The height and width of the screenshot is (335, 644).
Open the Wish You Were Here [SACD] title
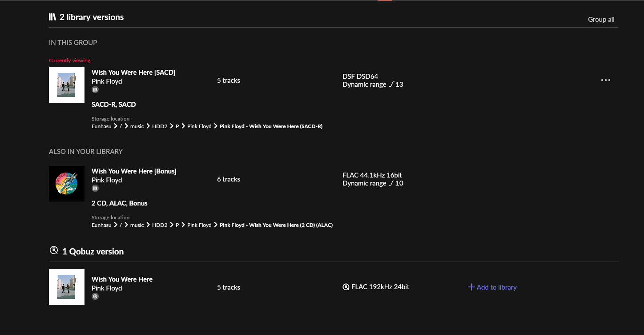tap(133, 73)
